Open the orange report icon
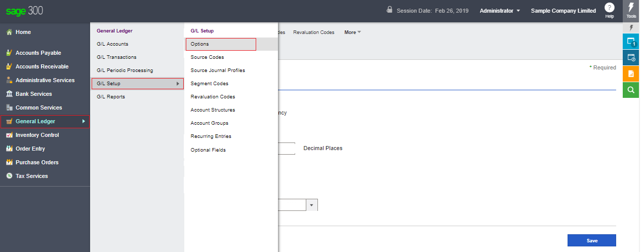 (631, 74)
